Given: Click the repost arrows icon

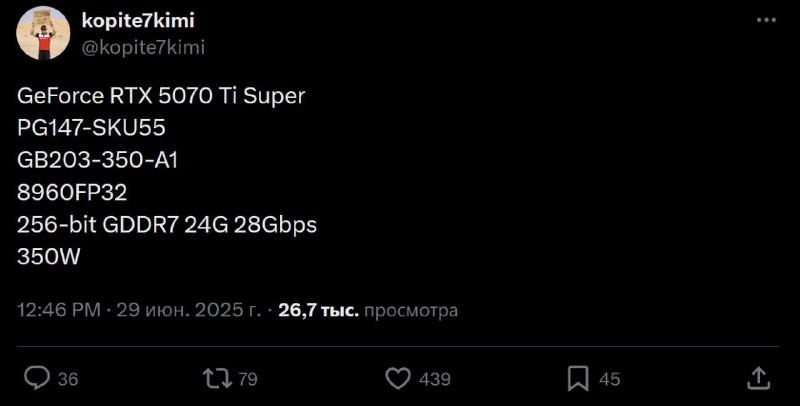Looking at the screenshot, I should 218,378.
